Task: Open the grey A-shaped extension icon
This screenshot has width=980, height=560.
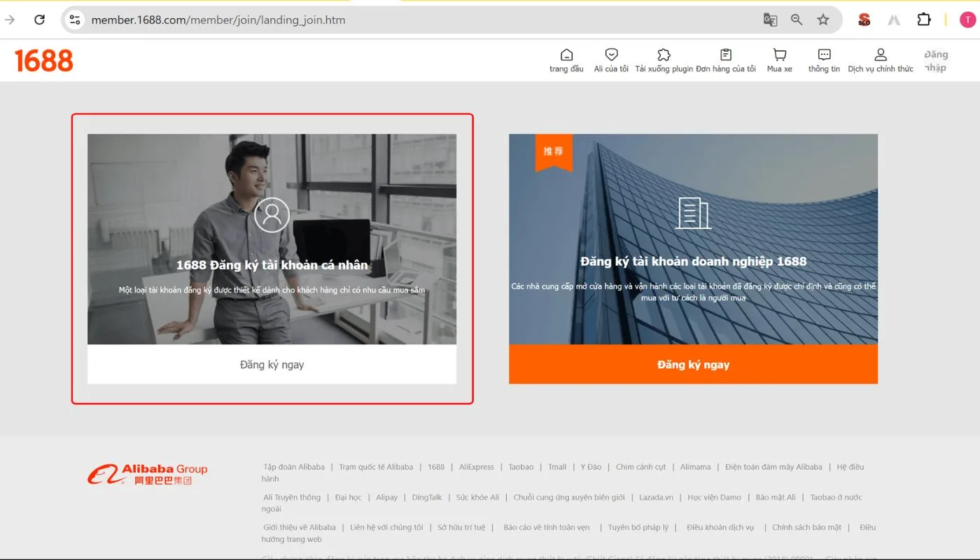Action: [894, 20]
